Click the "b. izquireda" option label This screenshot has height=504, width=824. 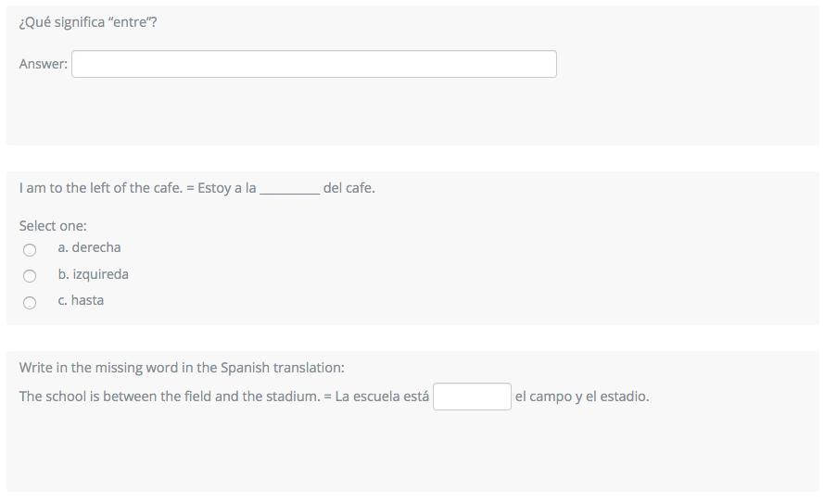pyautogui.click(x=93, y=274)
